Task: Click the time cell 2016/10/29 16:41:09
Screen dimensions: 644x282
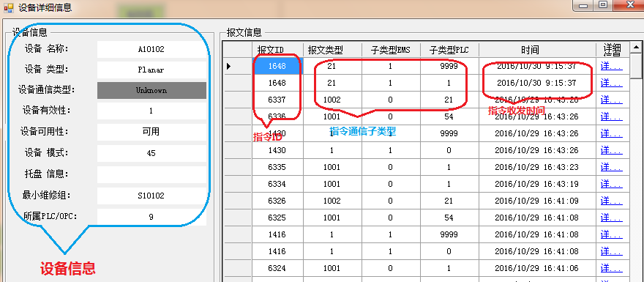Action: click(537, 201)
